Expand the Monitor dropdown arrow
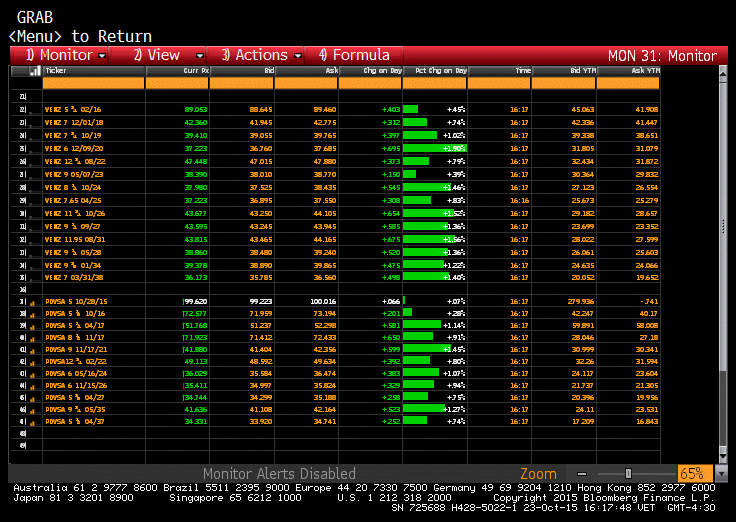 click(102, 56)
